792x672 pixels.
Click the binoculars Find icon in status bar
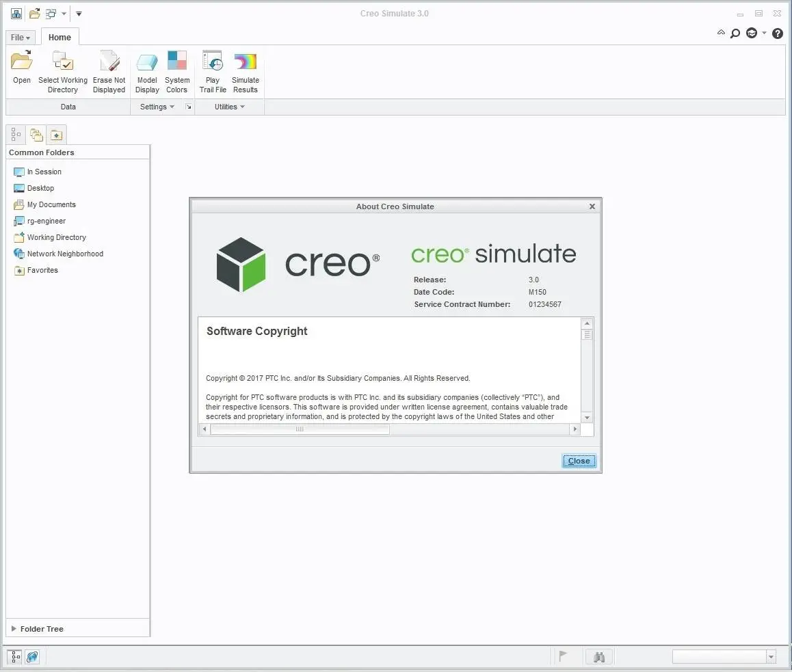coord(599,657)
